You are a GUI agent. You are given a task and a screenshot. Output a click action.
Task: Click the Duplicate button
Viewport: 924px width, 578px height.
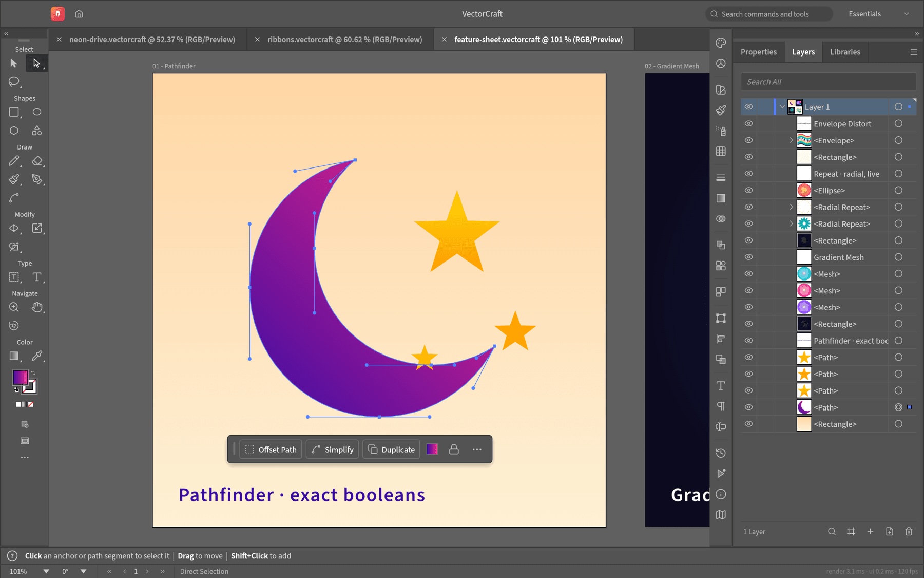(x=392, y=450)
